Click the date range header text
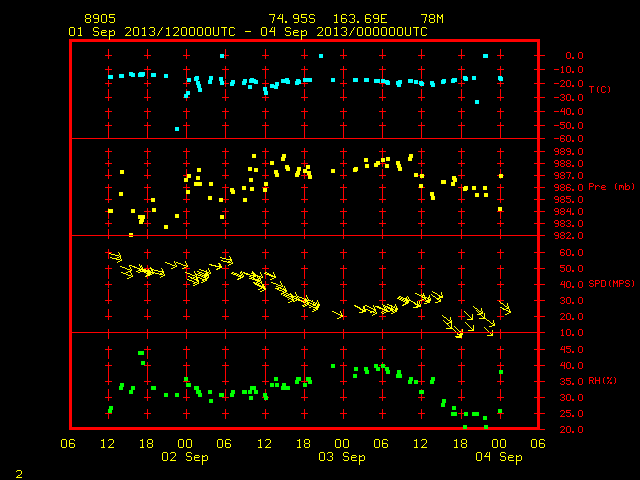This screenshot has width=640, height=480. (x=248, y=32)
